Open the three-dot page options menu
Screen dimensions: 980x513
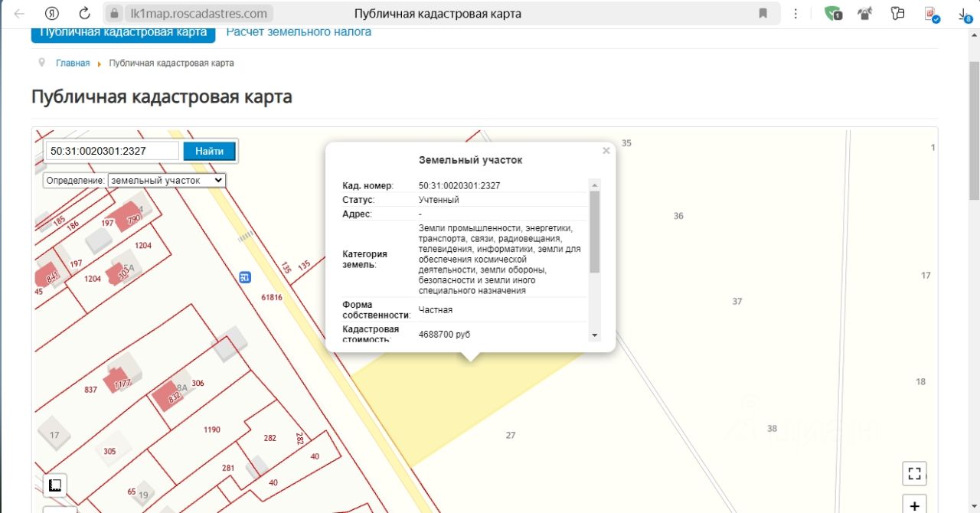pyautogui.click(x=796, y=14)
